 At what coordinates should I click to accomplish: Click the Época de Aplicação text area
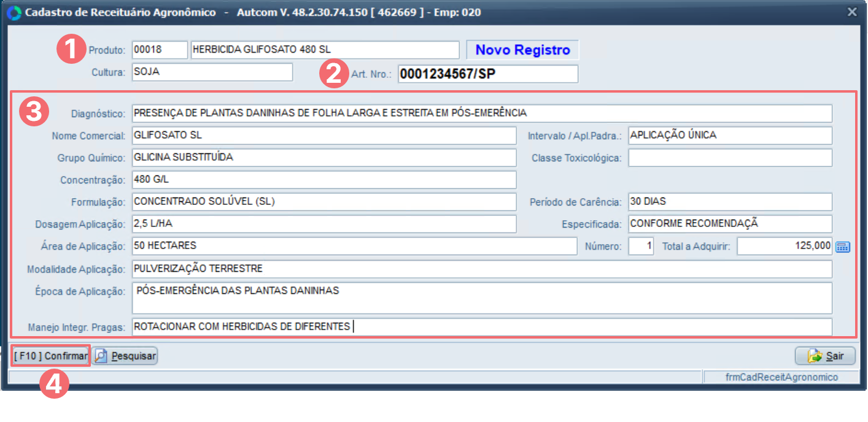(x=481, y=298)
